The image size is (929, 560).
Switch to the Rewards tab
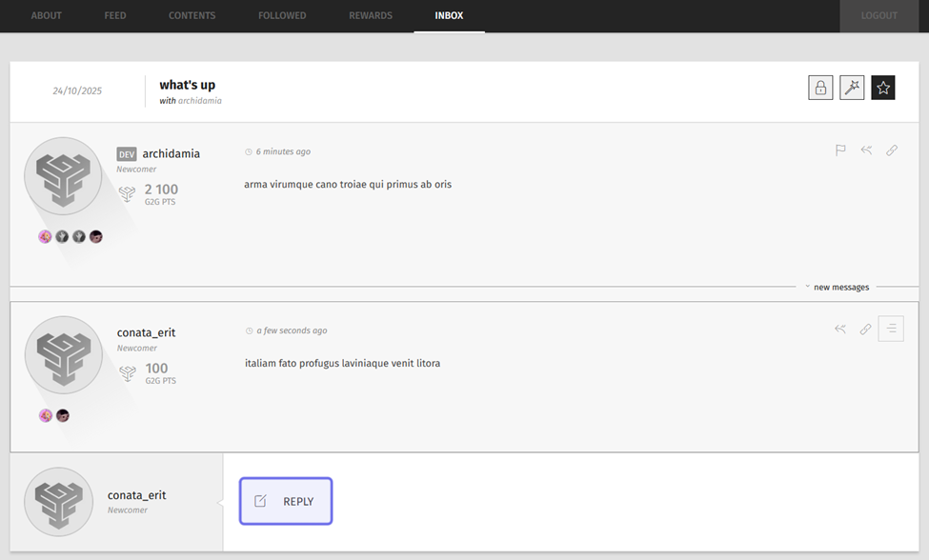point(370,16)
